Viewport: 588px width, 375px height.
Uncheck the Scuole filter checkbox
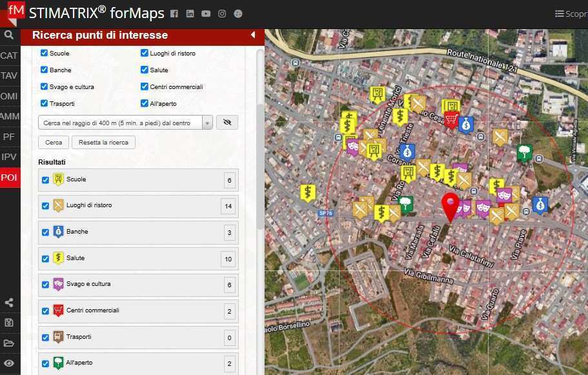44,53
